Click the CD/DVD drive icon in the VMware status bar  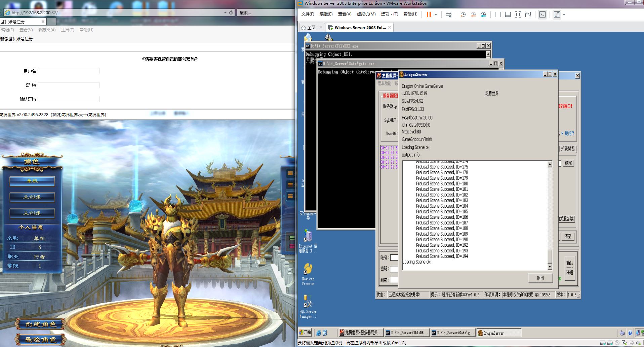pos(617,343)
